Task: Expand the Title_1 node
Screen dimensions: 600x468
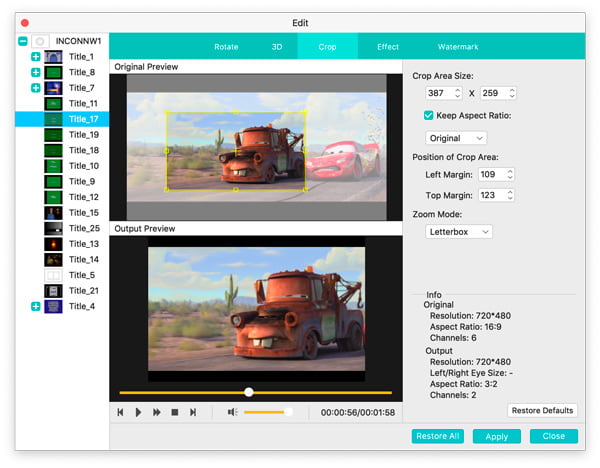Action: [36, 57]
